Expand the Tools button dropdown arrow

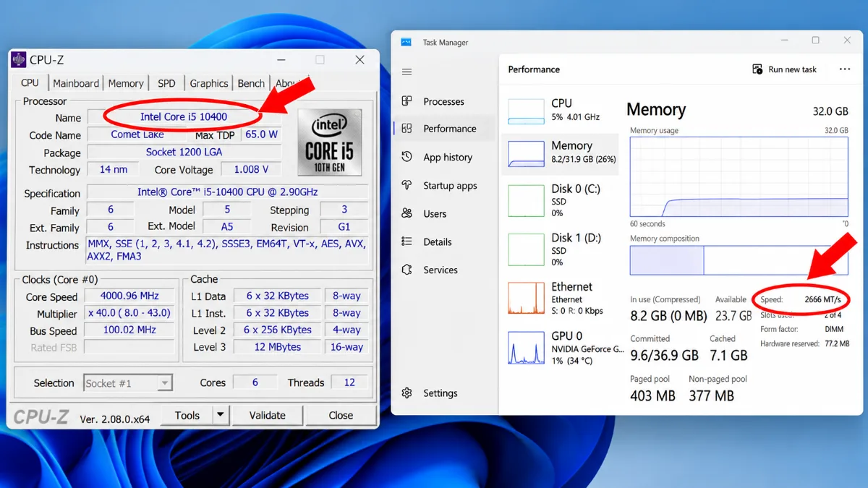[x=221, y=415]
